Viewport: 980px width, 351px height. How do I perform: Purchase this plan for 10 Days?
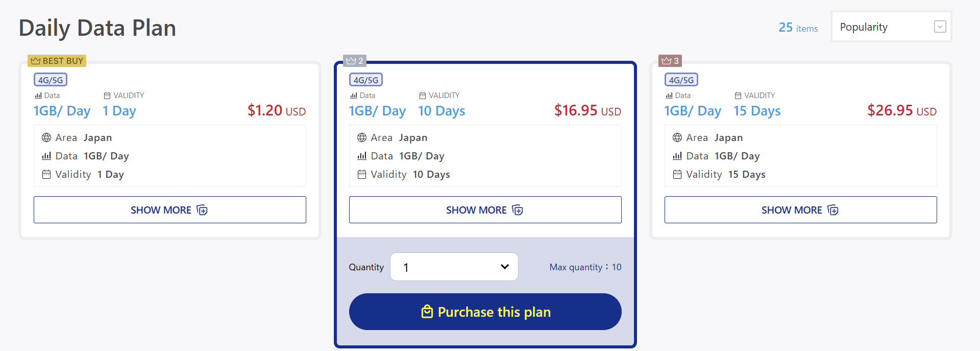[x=485, y=312]
